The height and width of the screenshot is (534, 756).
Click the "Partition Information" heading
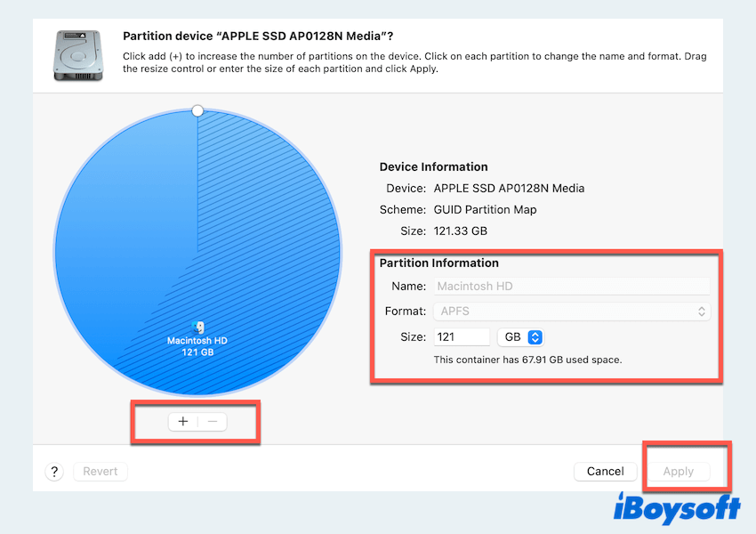pos(438,263)
